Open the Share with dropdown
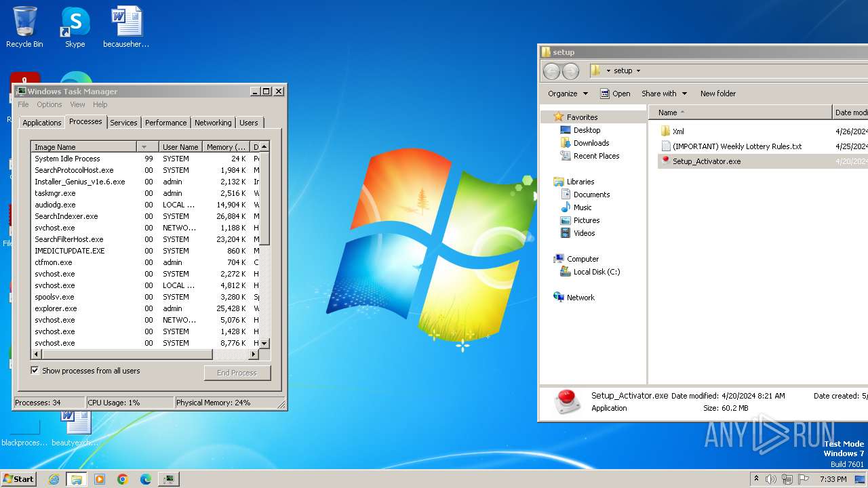Viewport: 868px width, 488px height. click(664, 94)
